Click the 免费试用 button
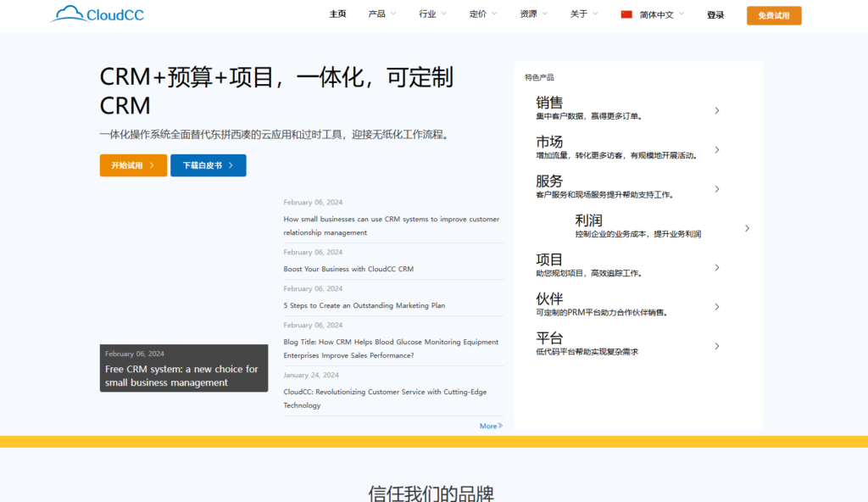Viewport: 868px width, 502px height. point(773,15)
